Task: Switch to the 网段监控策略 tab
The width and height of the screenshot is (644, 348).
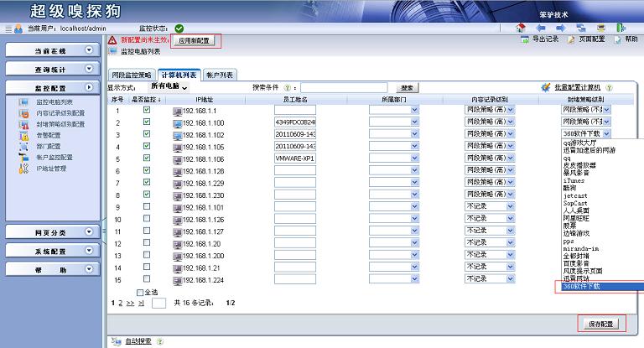Action: pos(133,74)
